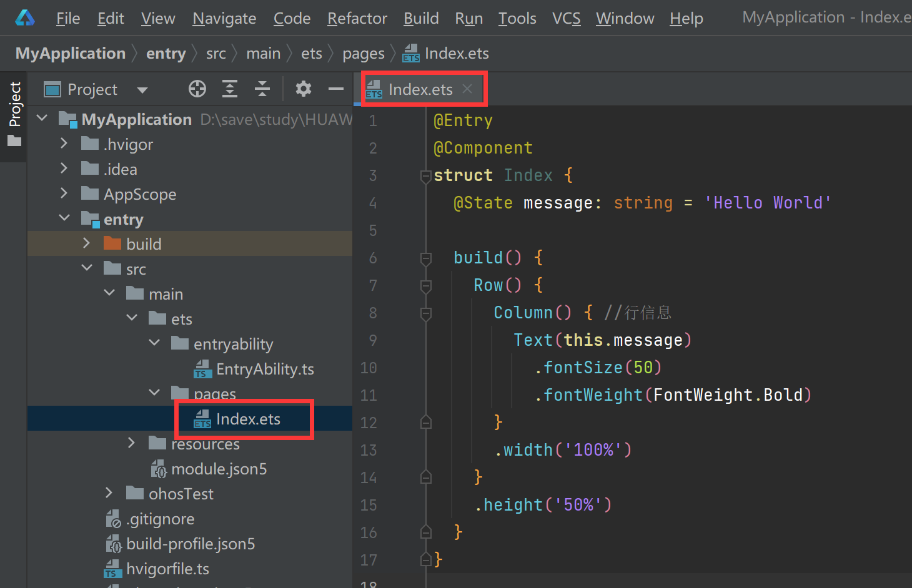Collapse the ets folder
912x588 pixels.
(x=132, y=318)
